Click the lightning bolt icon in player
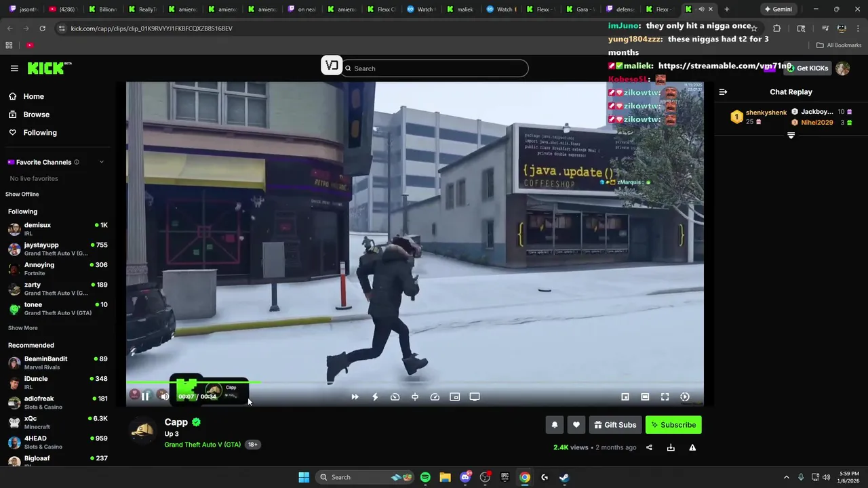 (375, 397)
